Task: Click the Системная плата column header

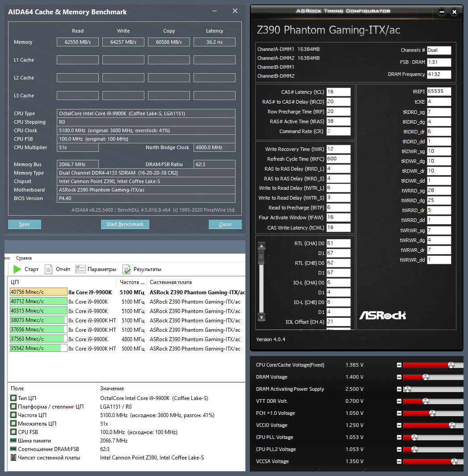Action: [196, 282]
